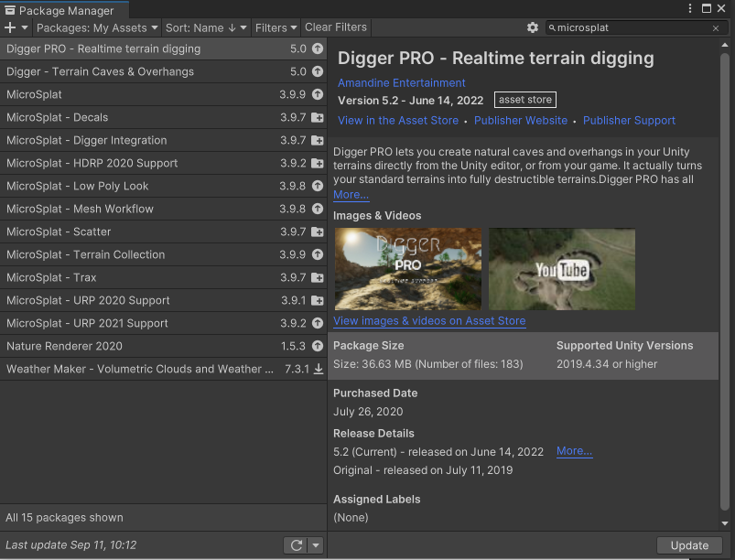
Task: Select Weather Maker - Volumetric Clouds row
Action: pyautogui.click(x=163, y=369)
